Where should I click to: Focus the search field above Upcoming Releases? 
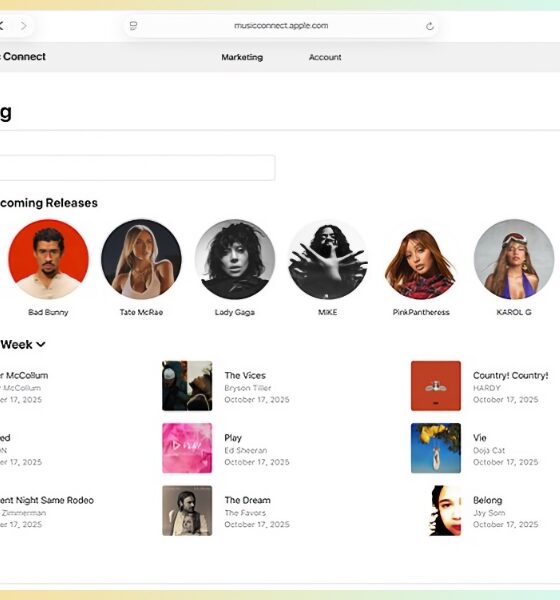[137, 168]
